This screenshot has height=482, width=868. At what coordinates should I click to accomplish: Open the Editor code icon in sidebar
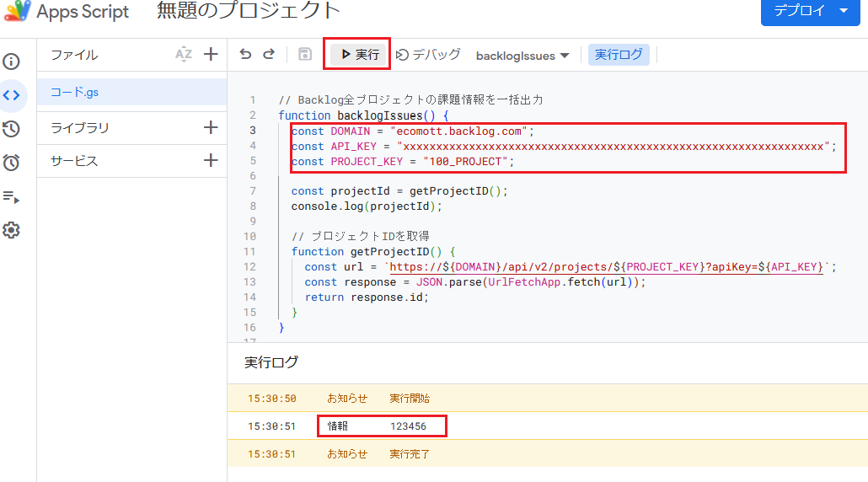pos(11,95)
